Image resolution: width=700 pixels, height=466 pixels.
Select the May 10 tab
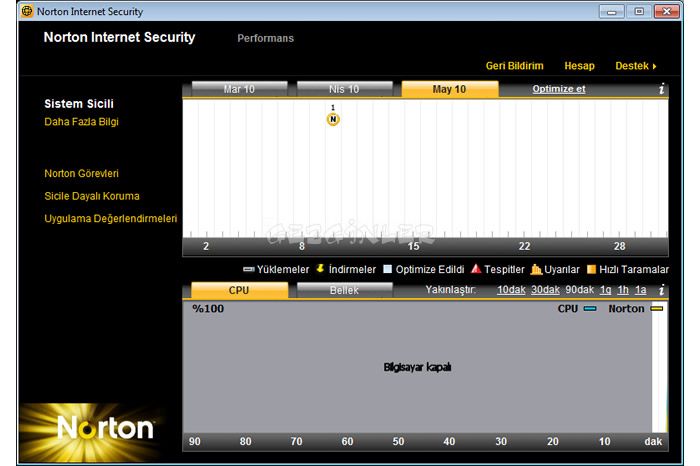coord(450,89)
